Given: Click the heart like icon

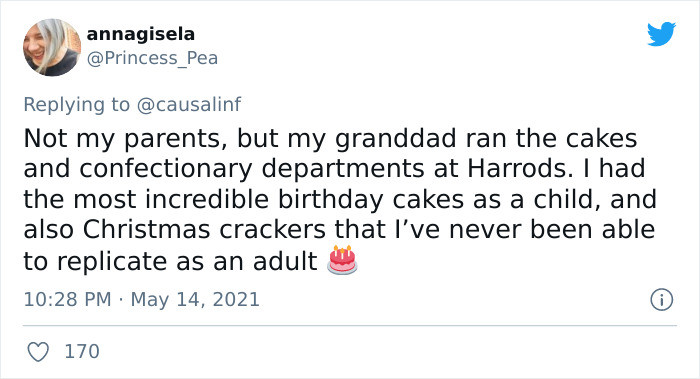Looking at the screenshot, I should pos(38,352).
